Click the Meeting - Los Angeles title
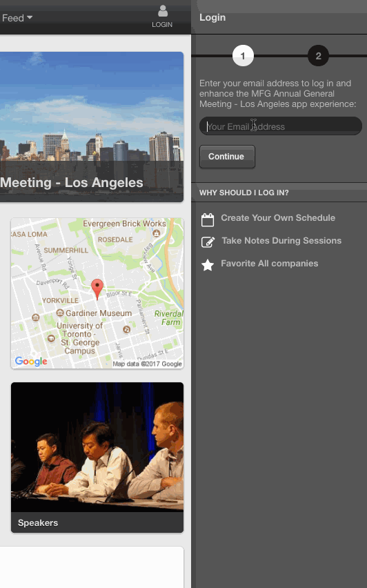The width and height of the screenshot is (367, 588). [72, 183]
